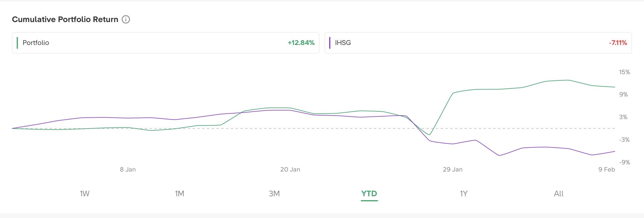Viewport: 644px width, 218px height.
Task: Show the All time range
Action: pyautogui.click(x=558, y=194)
